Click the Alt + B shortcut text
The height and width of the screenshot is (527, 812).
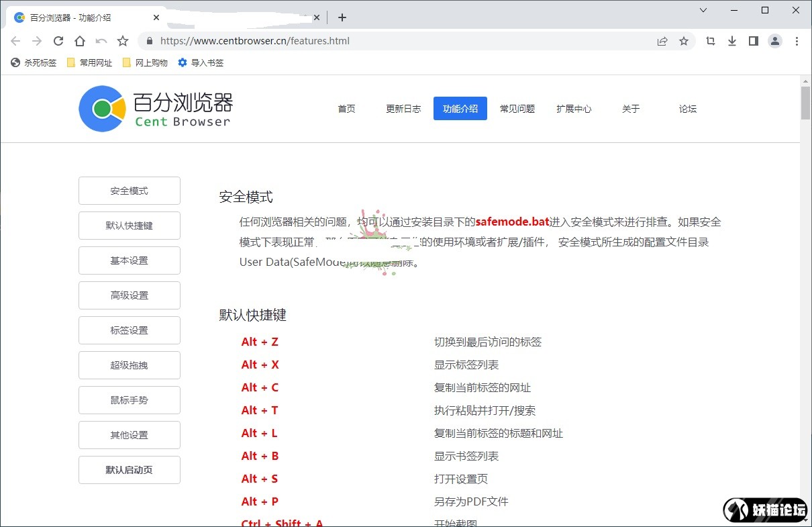coord(260,456)
